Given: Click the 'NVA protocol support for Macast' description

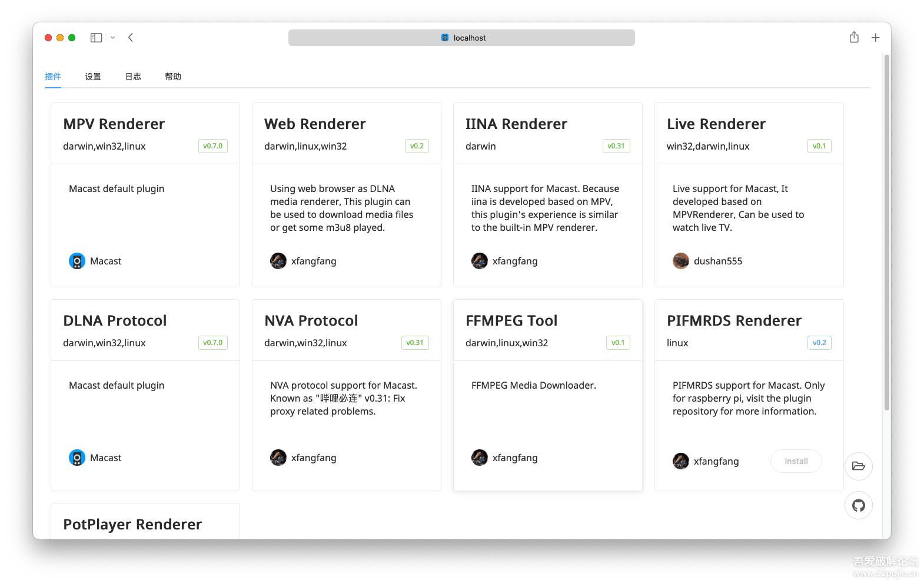Looking at the screenshot, I should [344, 398].
